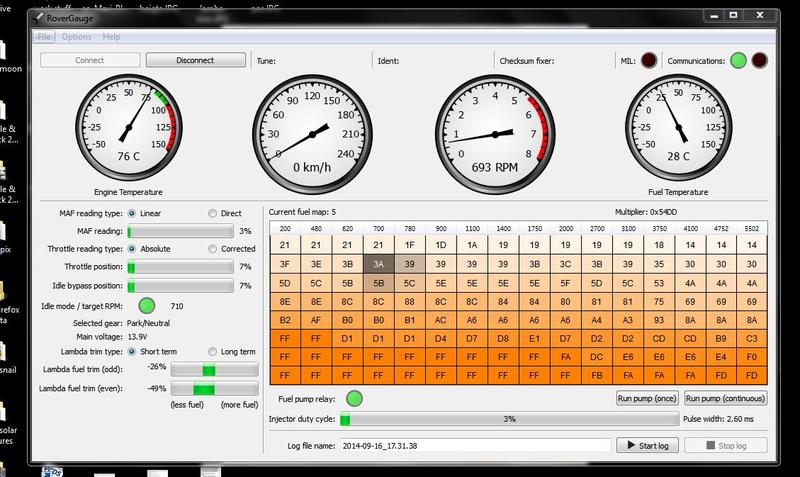Open the Help menu
Screen dimensions: 800x477
111,37
